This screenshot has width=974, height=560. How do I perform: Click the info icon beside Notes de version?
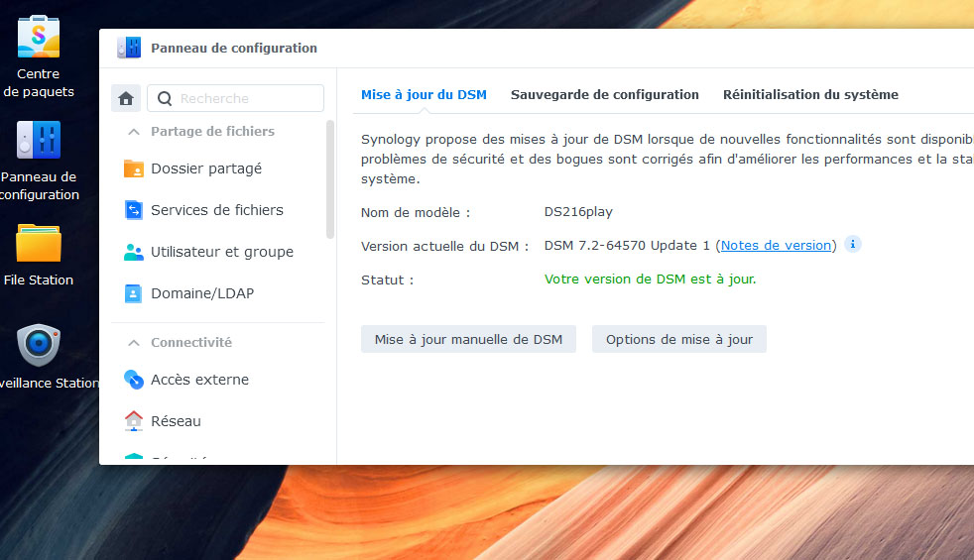(x=853, y=244)
